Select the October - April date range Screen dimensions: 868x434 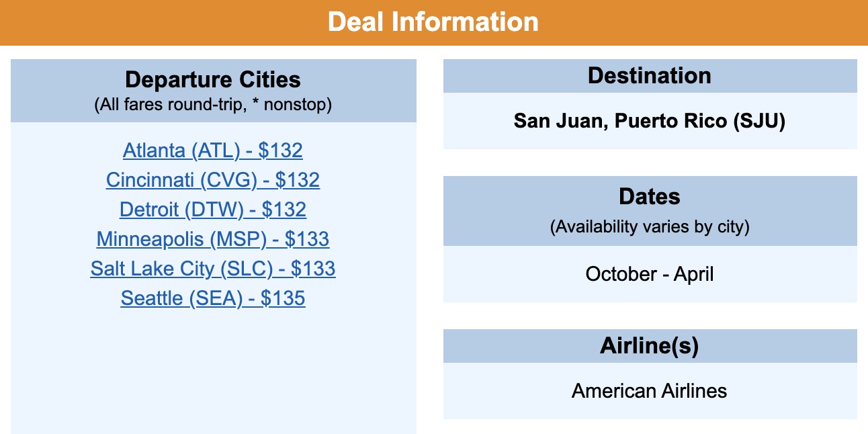pyautogui.click(x=650, y=274)
